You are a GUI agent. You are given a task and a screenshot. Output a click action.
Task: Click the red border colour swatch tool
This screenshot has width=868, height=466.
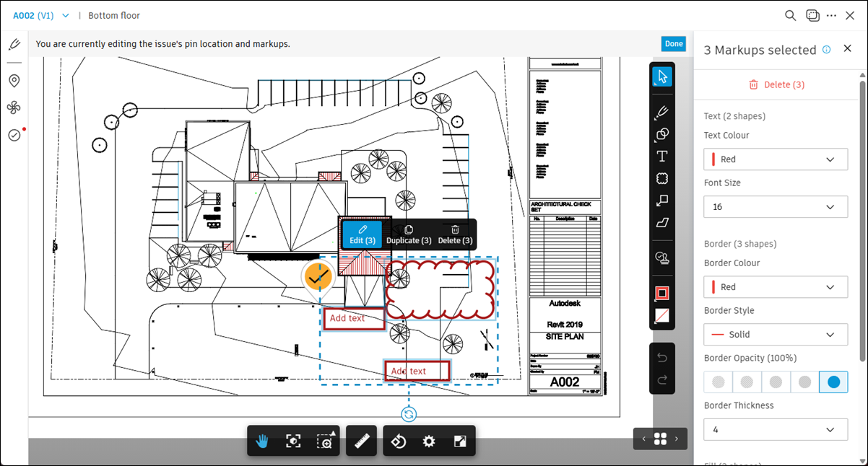tap(661, 293)
